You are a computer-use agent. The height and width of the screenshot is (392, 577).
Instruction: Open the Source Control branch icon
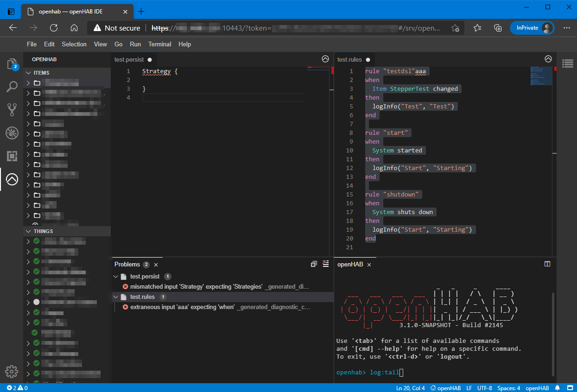[12, 110]
